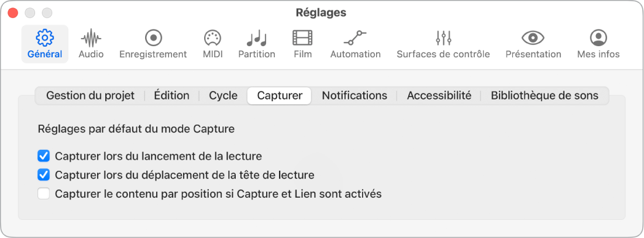Select the Général gear icon
Screen dimensions: 644x238
point(44,39)
